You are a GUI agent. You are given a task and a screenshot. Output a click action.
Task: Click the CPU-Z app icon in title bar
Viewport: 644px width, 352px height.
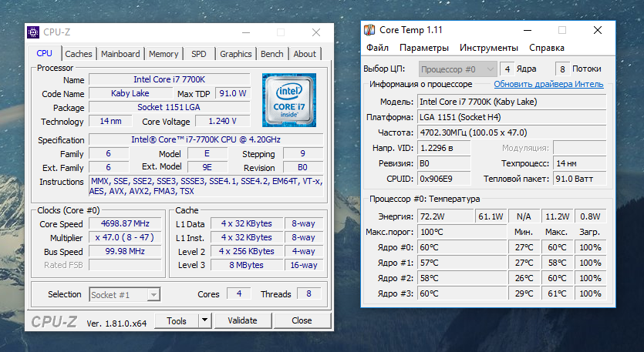[33, 32]
